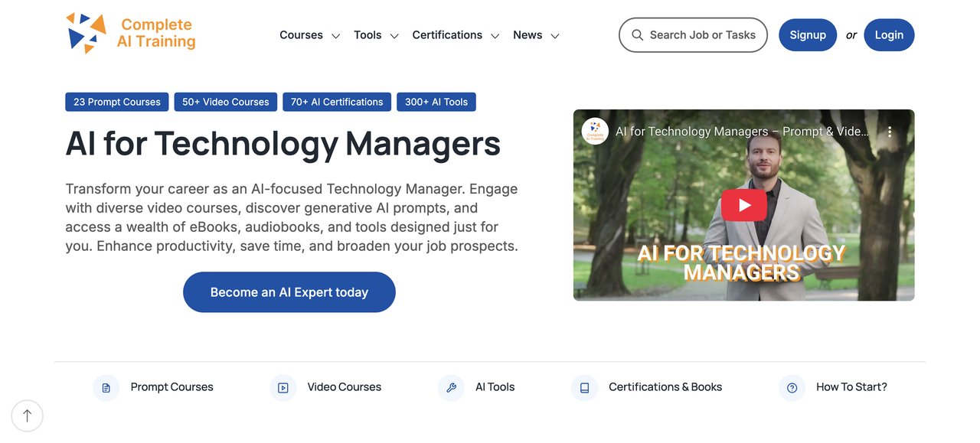Click the scroll-to-top arrow button
980x443 pixels.
coord(28,415)
